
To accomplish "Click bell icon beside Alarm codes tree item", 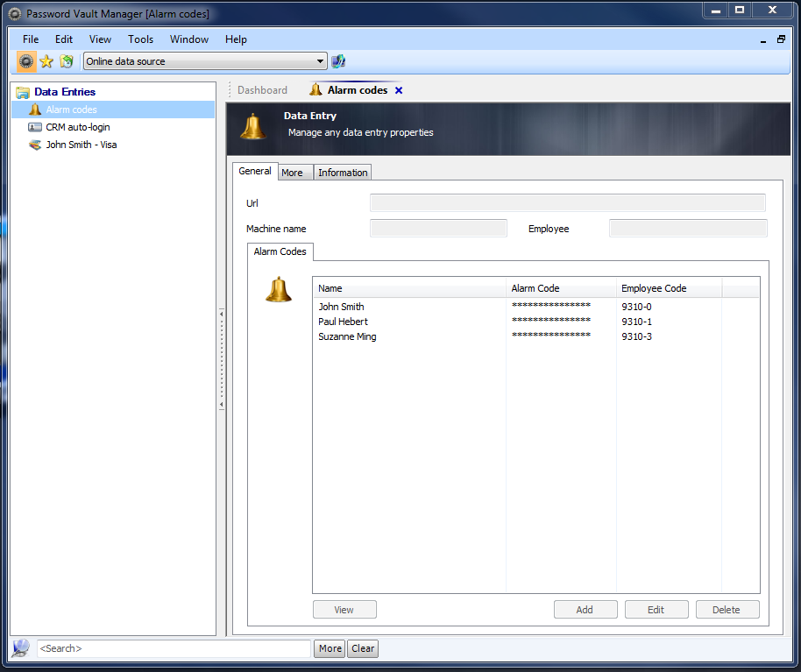I will [35, 110].
